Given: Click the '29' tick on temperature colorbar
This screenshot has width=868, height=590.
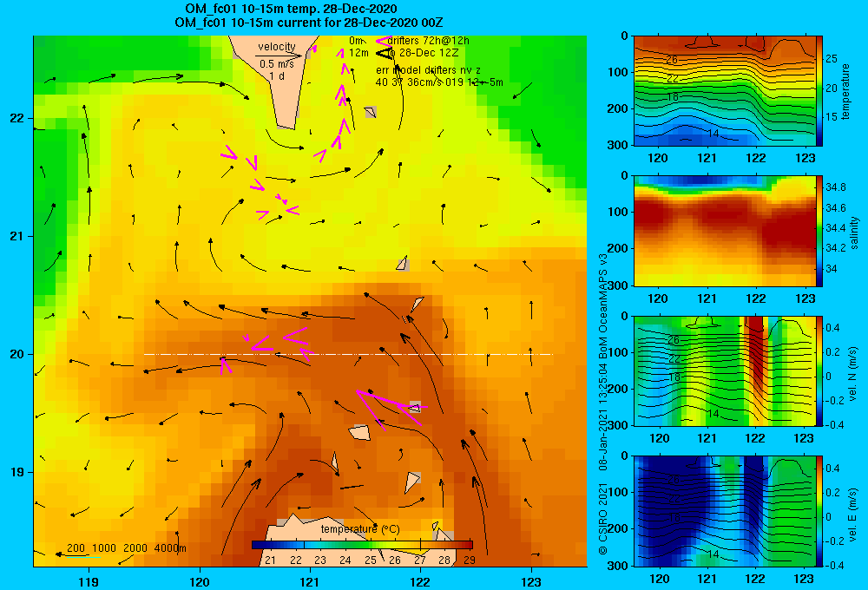Looking at the screenshot, I should tap(470, 560).
